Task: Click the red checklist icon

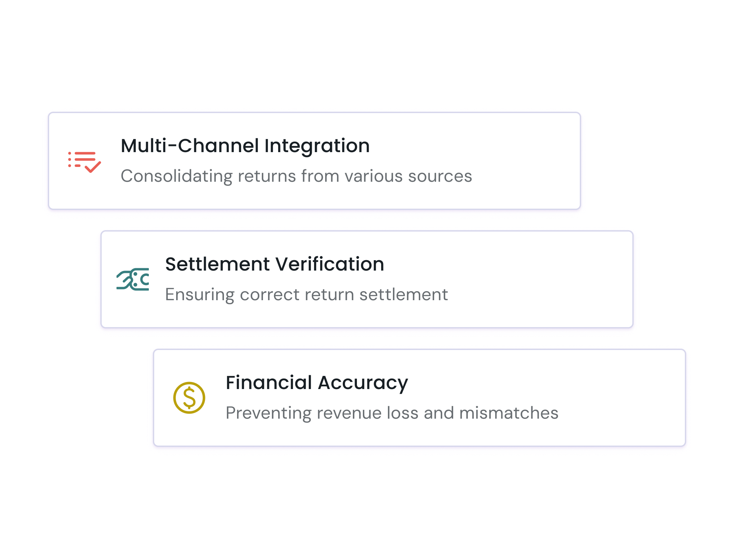Action: click(x=85, y=162)
